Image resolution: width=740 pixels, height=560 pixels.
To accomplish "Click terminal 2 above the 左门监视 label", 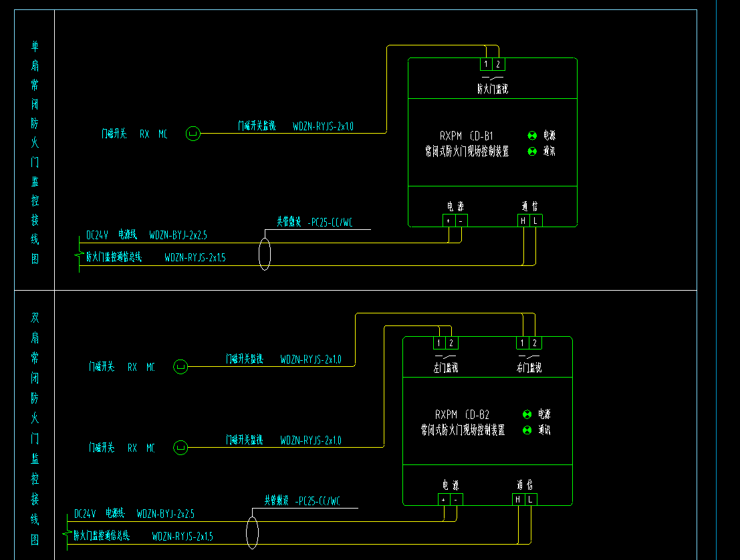I will pyautogui.click(x=452, y=343).
